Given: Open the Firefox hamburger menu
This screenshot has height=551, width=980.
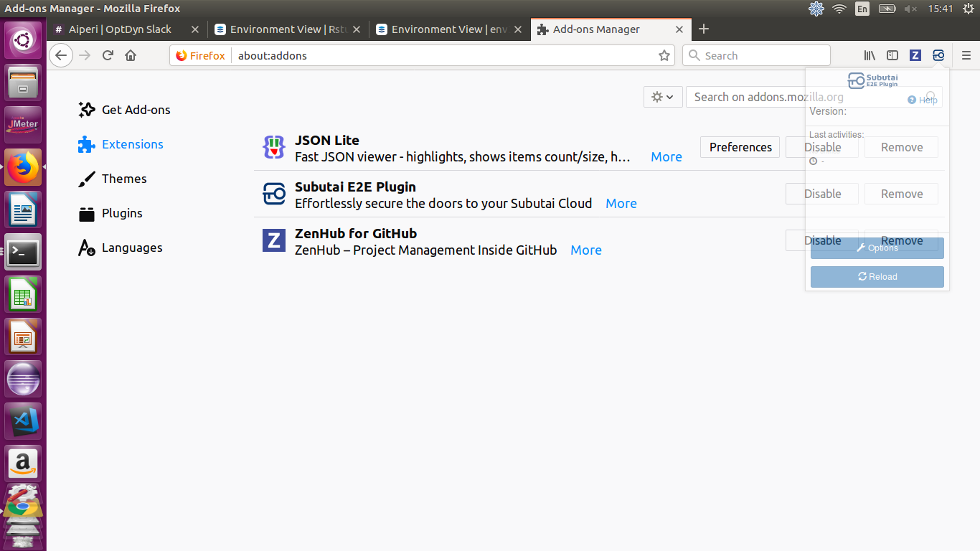Looking at the screenshot, I should 966,55.
